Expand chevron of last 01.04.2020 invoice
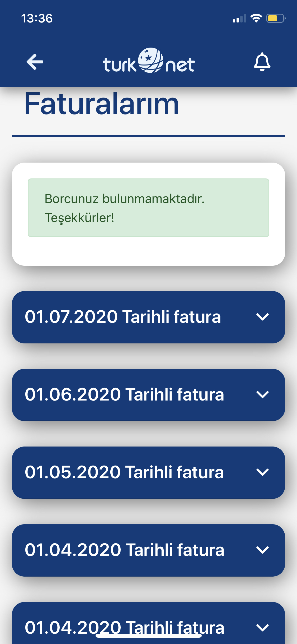 coord(262,628)
